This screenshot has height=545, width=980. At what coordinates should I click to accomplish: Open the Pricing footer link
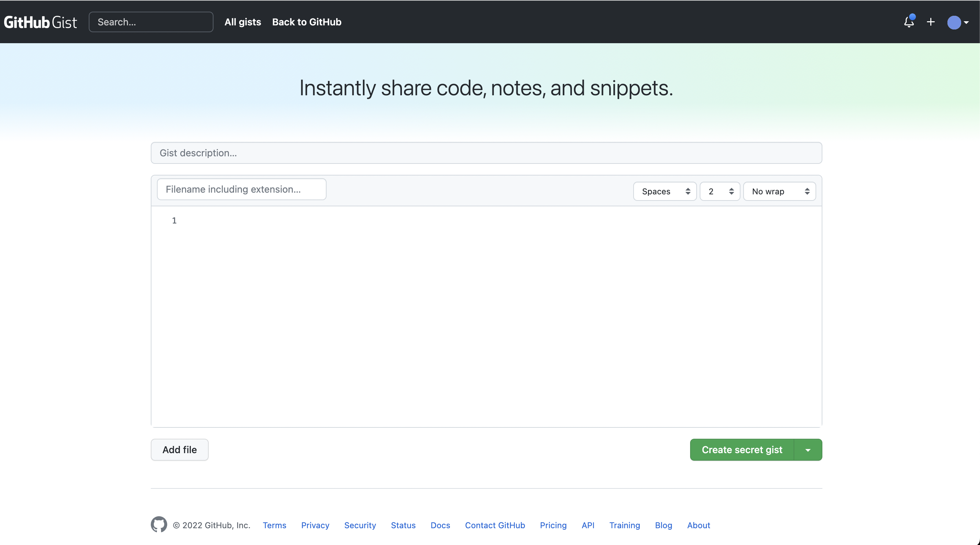click(x=553, y=525)
